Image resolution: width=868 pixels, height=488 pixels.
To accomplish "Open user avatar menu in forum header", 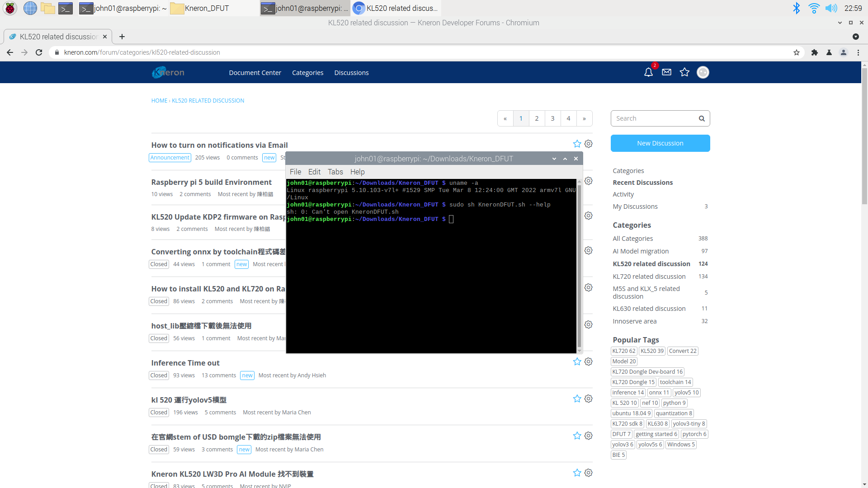I will click(x=703, y=72).
